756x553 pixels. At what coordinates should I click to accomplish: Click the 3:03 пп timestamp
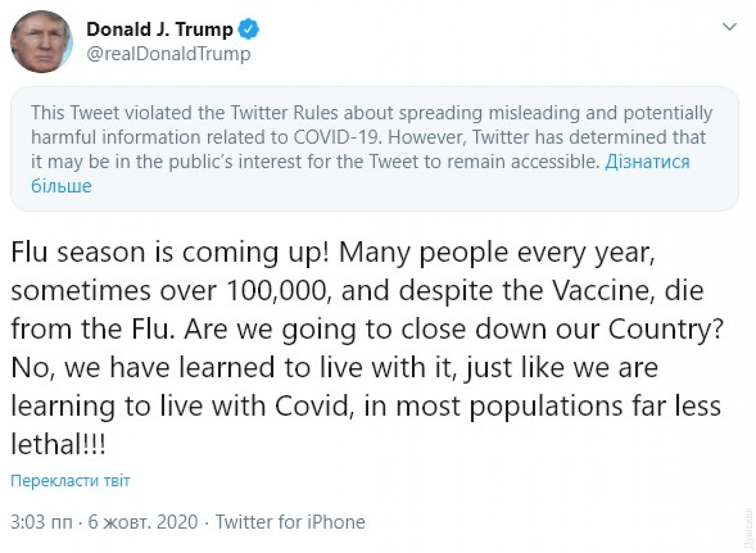[x=41, y=521]
